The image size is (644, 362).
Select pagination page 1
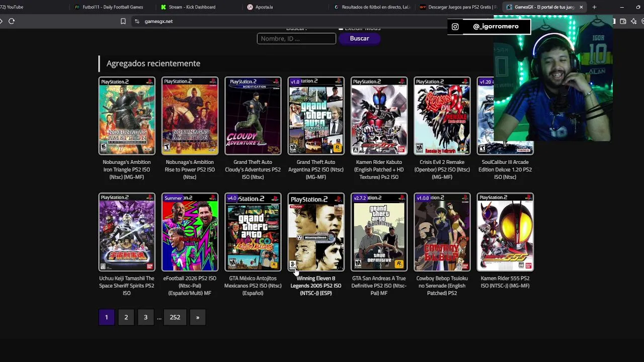click(x=106, y=317)
